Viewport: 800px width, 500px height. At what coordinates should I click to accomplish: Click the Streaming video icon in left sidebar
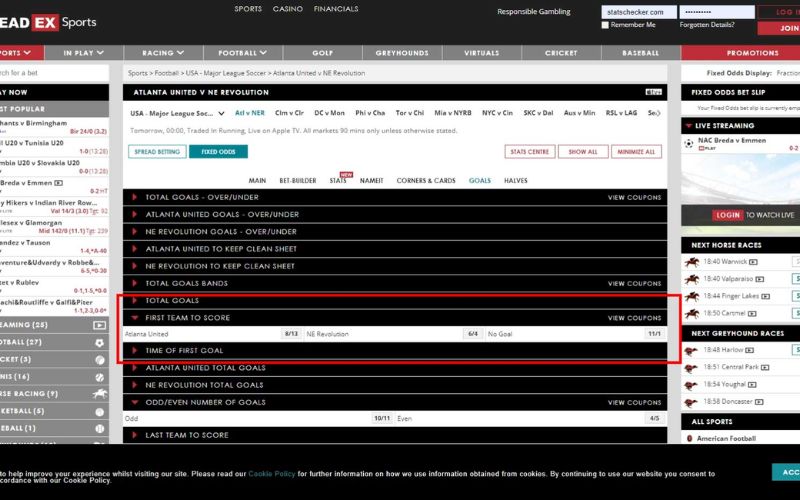pyautogui.click(x=99, y=325)
